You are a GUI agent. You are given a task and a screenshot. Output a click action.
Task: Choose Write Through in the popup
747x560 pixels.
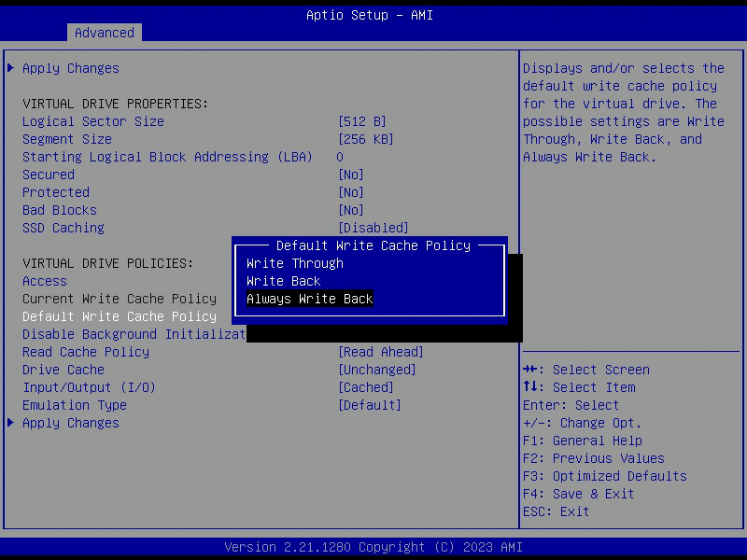coord(295,263)
